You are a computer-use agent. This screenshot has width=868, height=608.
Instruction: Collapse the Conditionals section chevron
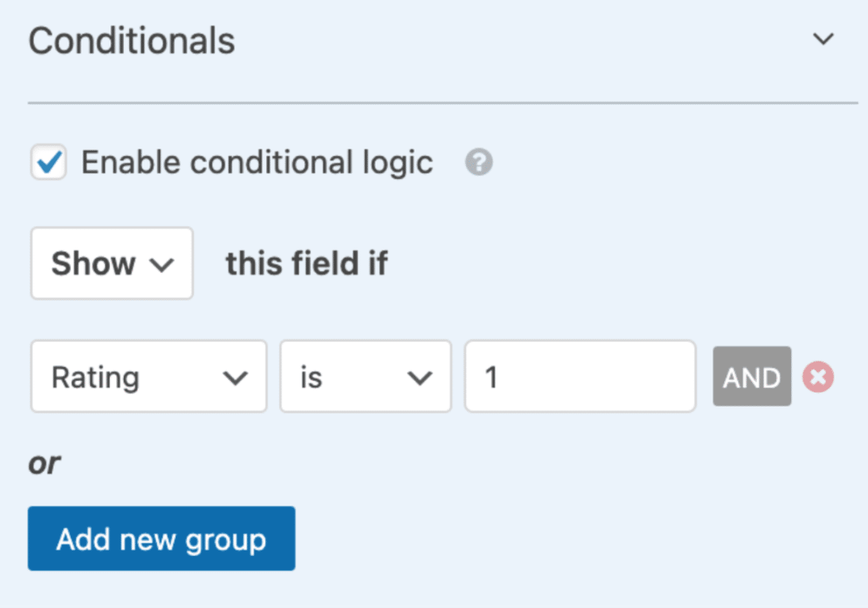coord(823,40)
